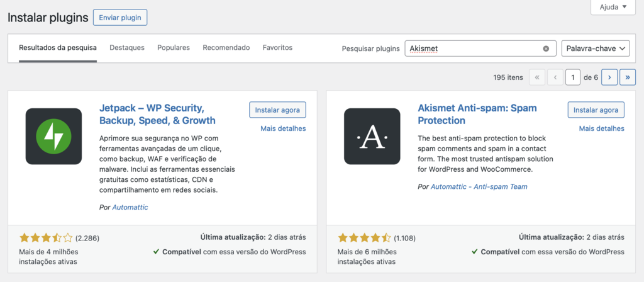644x282 pixels.
Task: Open the Automattic author link under Jetpack
Action: click(x=130, y=207)
